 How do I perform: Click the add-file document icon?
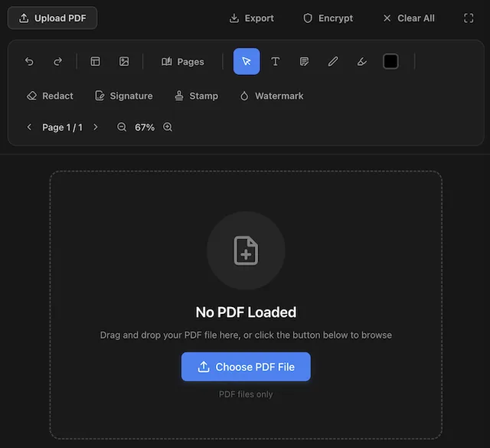tap(246, 250)
